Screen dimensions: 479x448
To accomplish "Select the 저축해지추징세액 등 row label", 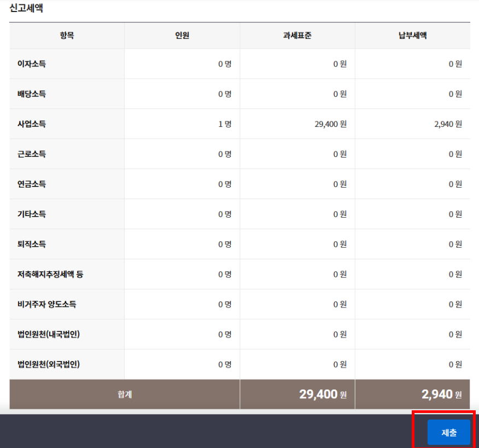I will click(50, 274).
